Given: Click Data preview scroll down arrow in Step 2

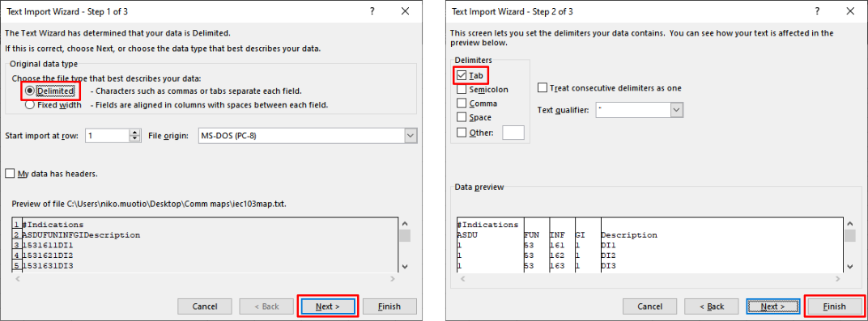Looking at the screenshot, I should 849,266.
